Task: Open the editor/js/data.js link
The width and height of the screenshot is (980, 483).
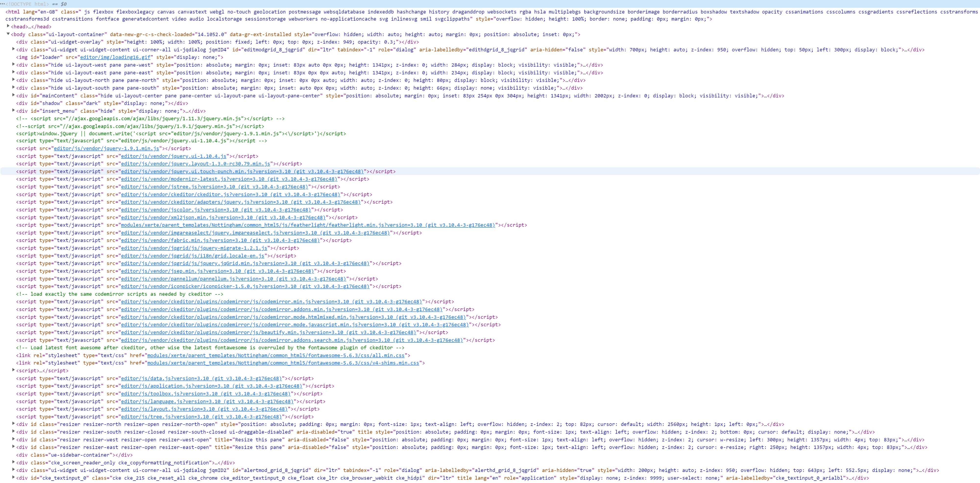Action: click(x=201, y=378)
